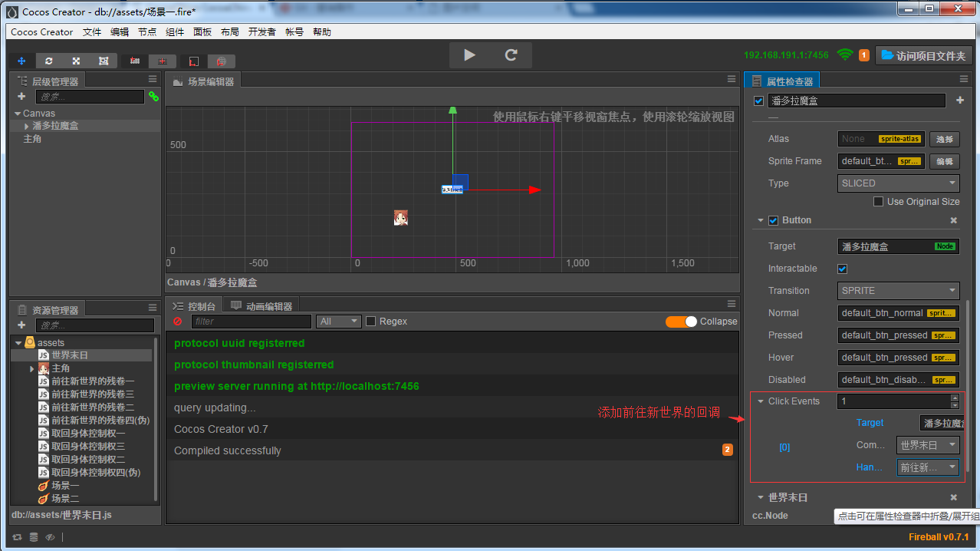Click the eye icon in status bar
Image resolution: width=980 pixels, height=551 pixels.
[x=50, y=537]
